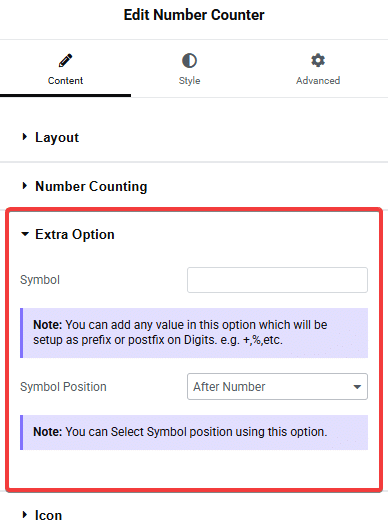The image size is (388, 528).
Task: Click the dropdown caret beside After Number
Action: pyautogui.click(x=357, y=387)
